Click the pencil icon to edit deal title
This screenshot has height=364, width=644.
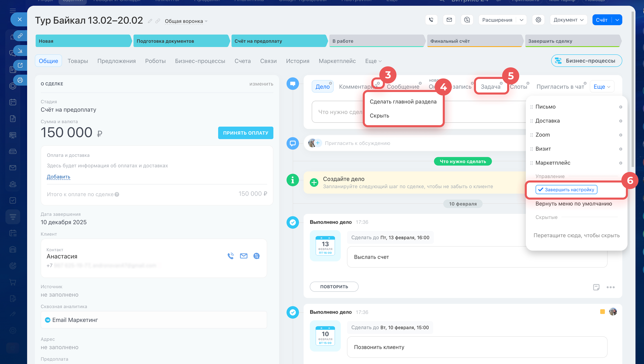(x=150, y=21)
